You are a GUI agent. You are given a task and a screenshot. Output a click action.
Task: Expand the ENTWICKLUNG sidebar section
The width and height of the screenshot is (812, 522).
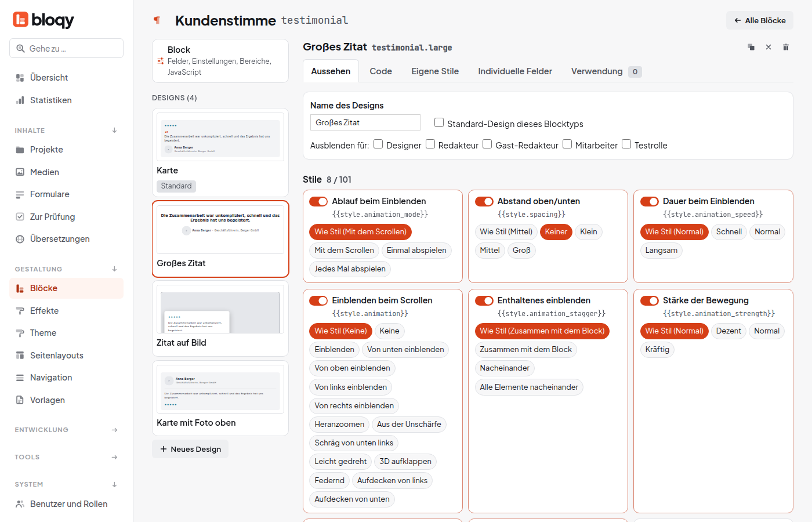point(114,430)
